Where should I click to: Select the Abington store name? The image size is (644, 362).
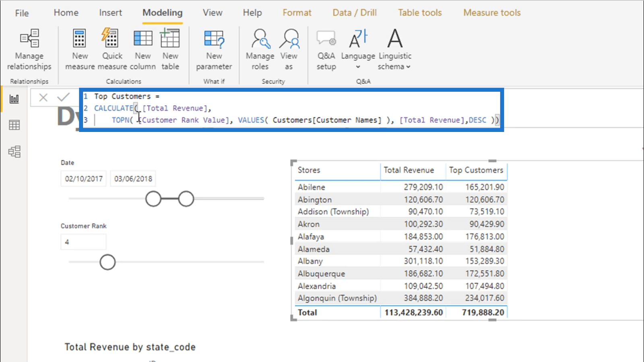click(x=314, y=200)
